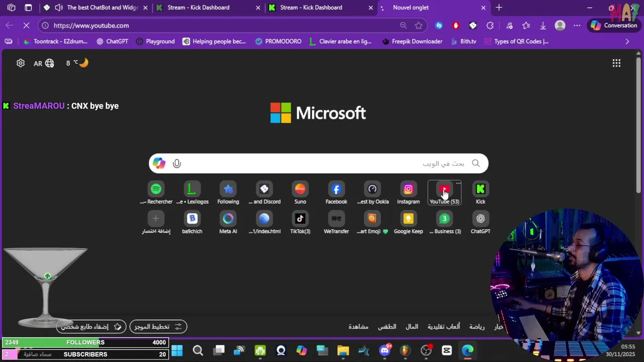This screenshot has width=644, height=362.
Task: Open the Meta AI shortcut tile
Action: pos(228,223)
